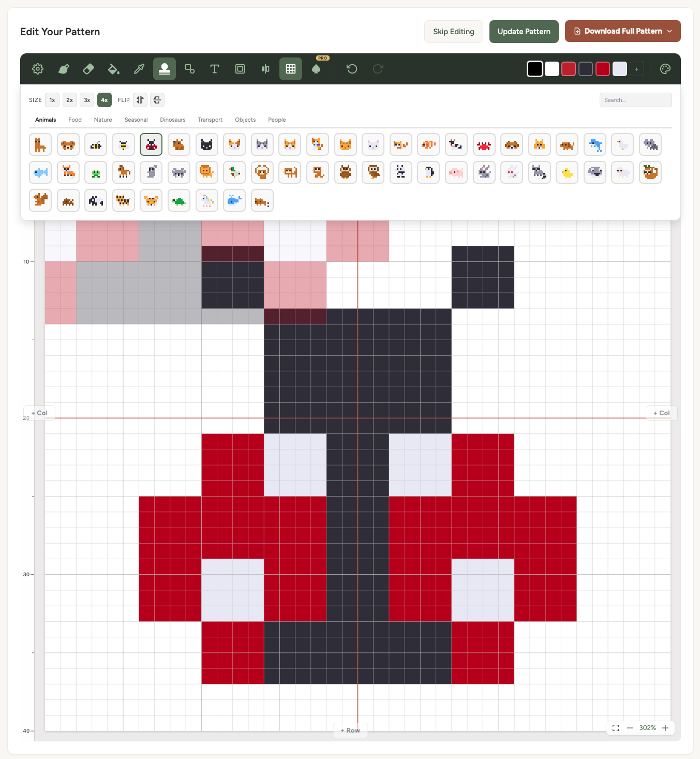Viewport: 700px width, 759px height.
Task: Flip stamp vertically
Action: tap(157, 100)
